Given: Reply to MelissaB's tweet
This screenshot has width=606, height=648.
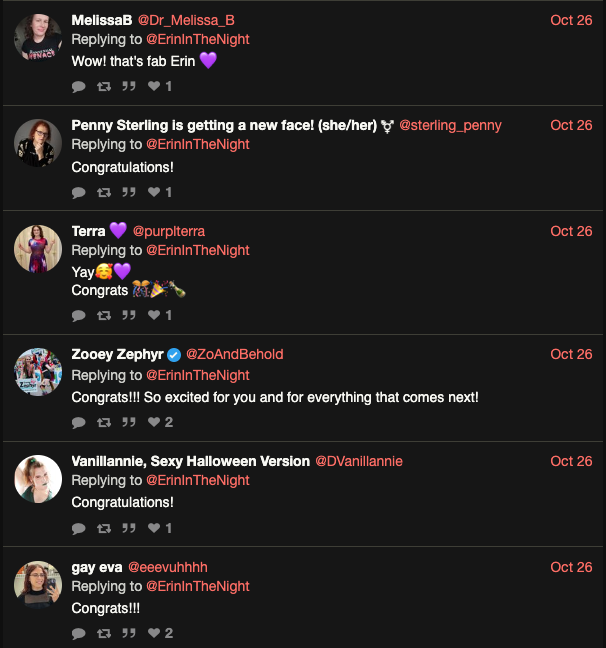Looking at the screenshot, I should [79, 86].
